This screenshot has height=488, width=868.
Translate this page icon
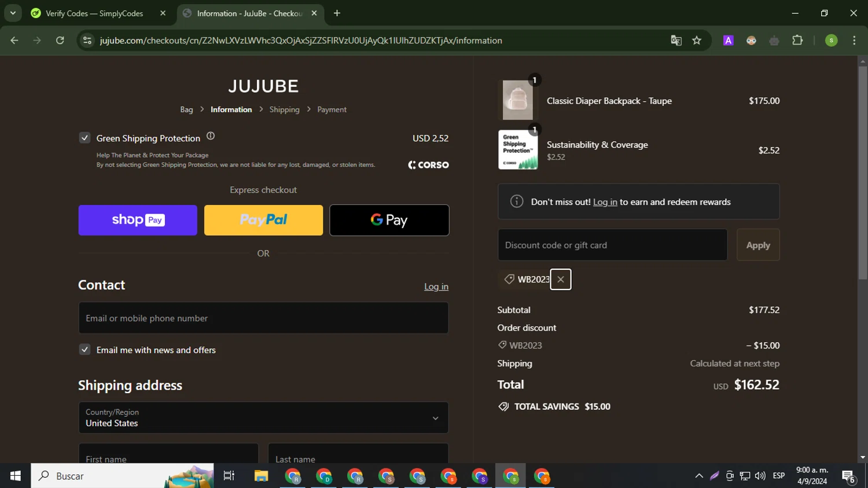[x=676, y=41]
